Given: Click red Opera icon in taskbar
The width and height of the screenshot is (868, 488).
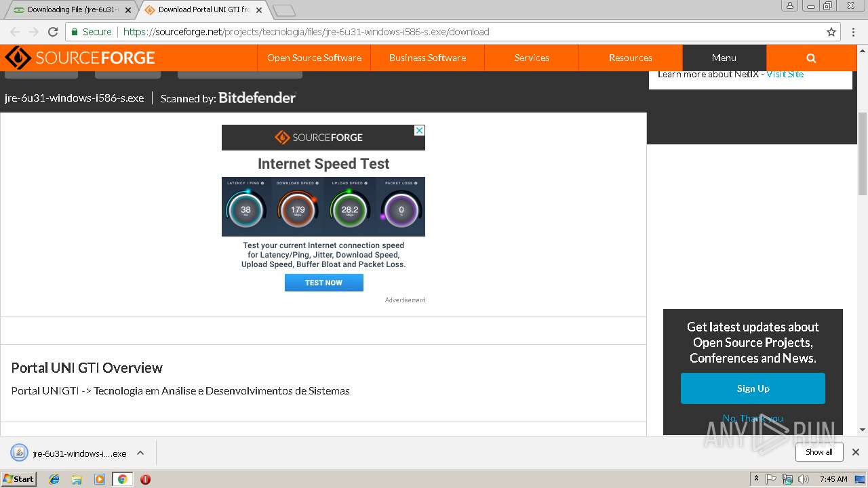Looking at the screenshot, I should click(x=145, y=479).
